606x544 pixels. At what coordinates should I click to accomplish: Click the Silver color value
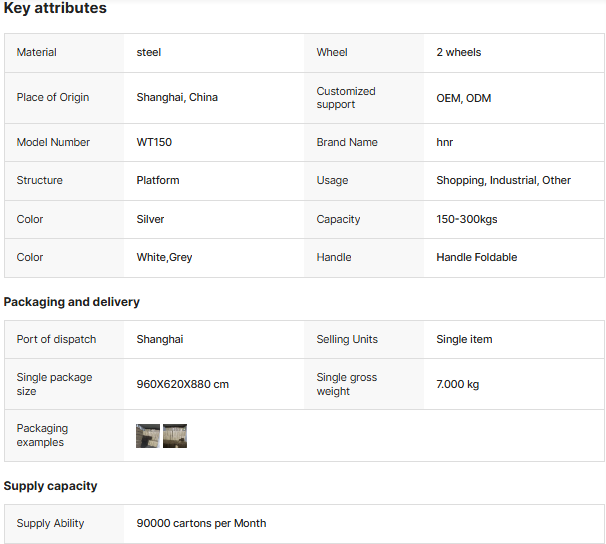click(151, 219)
